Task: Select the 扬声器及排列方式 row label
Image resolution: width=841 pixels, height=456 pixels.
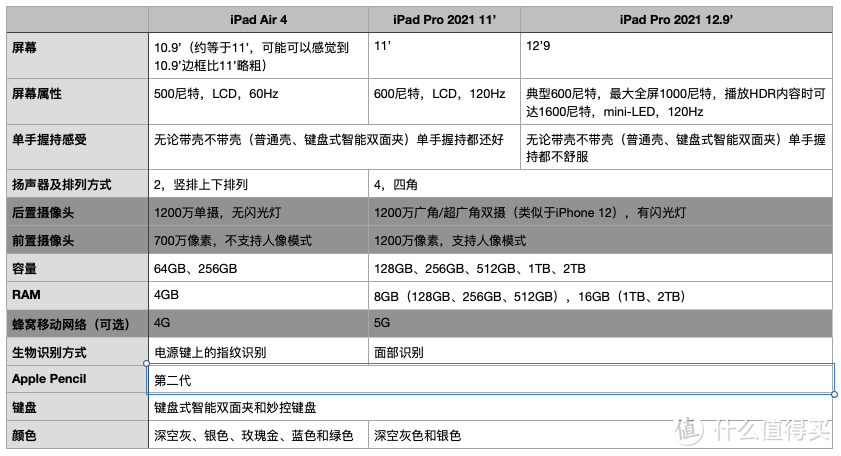Action: coord(77,184)
